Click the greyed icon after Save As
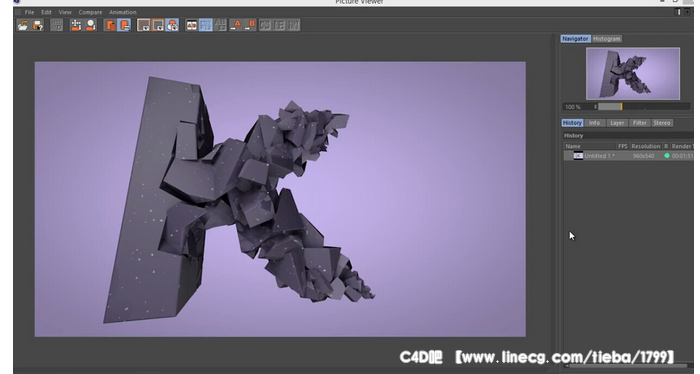Viewport: 700px width, 374px height. coord(56,25)
